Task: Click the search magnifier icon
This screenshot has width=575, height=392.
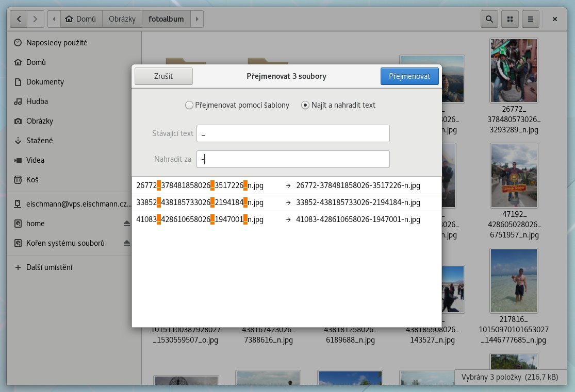Action: pyautogui.click(x=489, y=19)
